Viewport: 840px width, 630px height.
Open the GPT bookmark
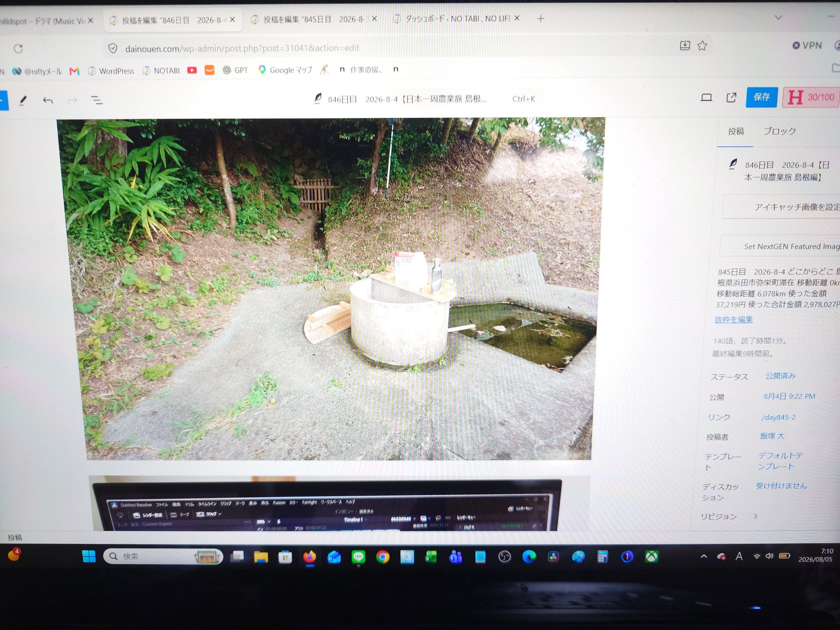(x=235, y=70)
